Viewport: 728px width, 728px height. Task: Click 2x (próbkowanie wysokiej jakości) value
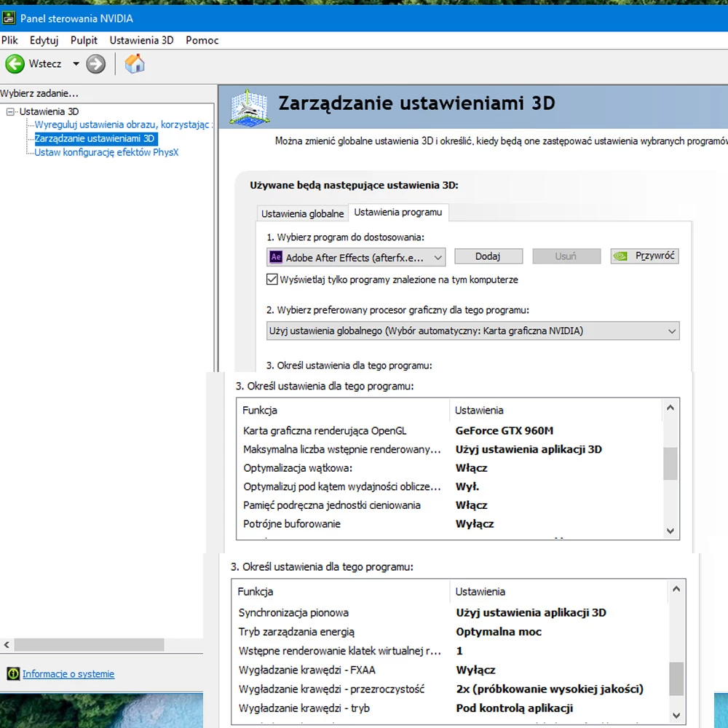point(550,689)
